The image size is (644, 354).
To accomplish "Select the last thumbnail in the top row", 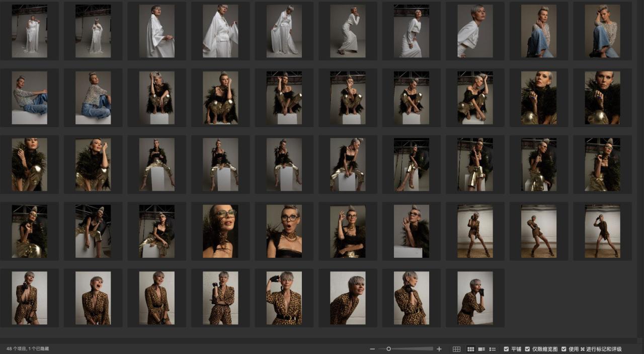I will [x=602, y=31].
